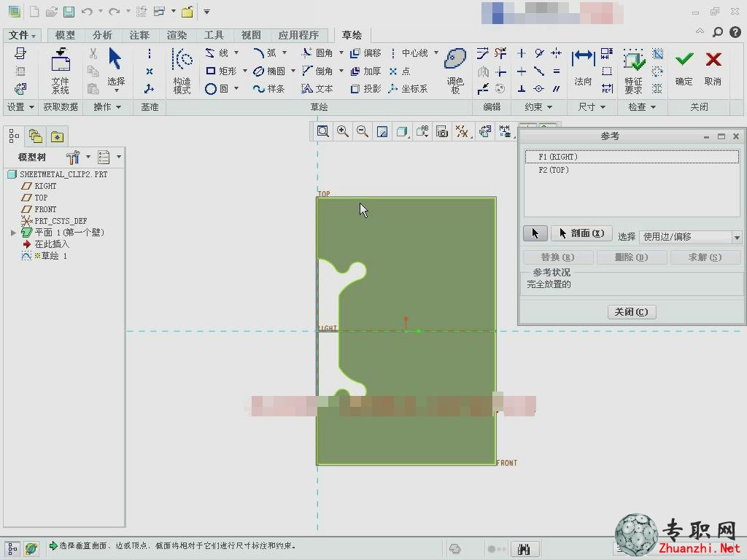The height and width of the screenshot is (560, 747).
Task: Expand the 平面 1 (第一个壁) tree node
Action: tap(13, 233)
